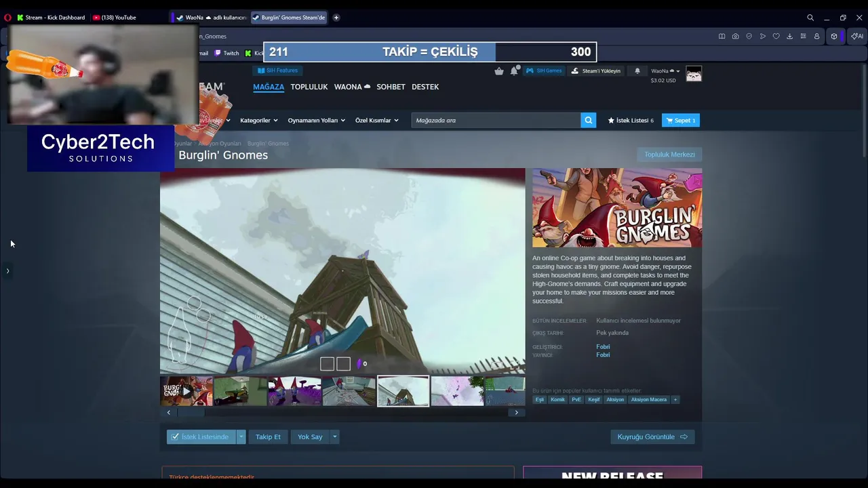868x488 pixels.
Task: Open the SIH Games button
Action: (x=544, y=70)
